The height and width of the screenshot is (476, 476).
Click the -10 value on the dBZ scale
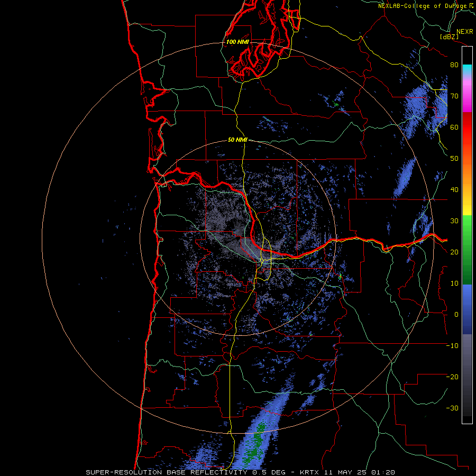click(452, 346)
